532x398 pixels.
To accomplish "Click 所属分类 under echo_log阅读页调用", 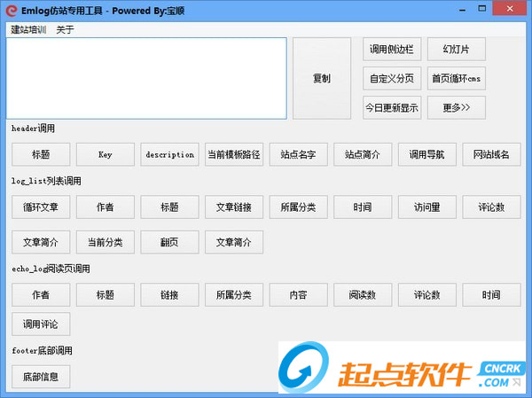I will tap(234, 295).
